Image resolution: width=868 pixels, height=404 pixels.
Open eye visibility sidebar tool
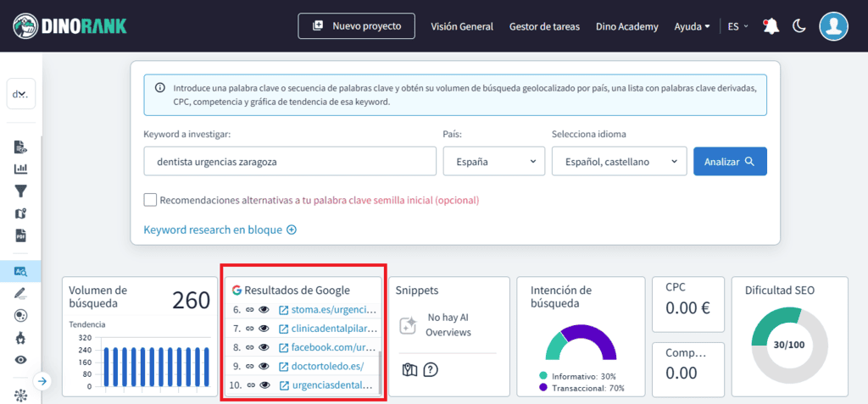point(20,360)
